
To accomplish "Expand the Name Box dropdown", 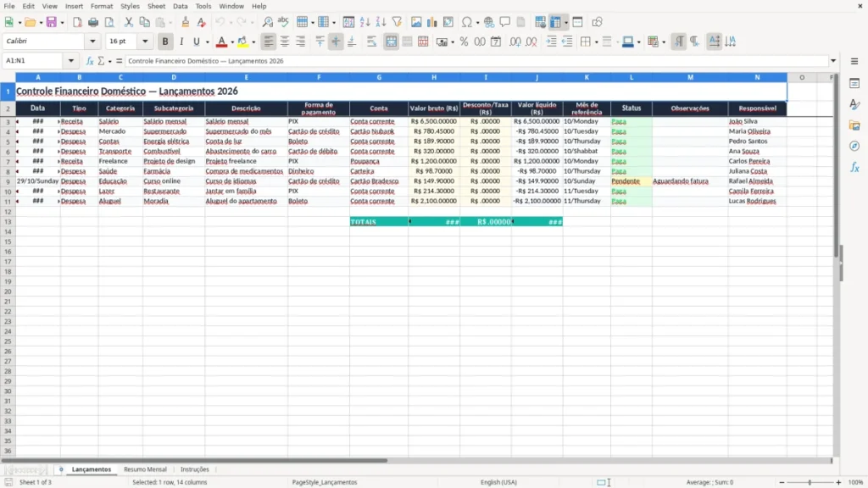I will pos(71,61).
